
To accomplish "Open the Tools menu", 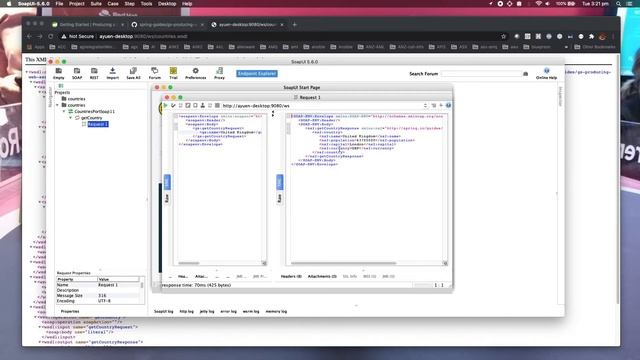I will (x=146, y=4).
